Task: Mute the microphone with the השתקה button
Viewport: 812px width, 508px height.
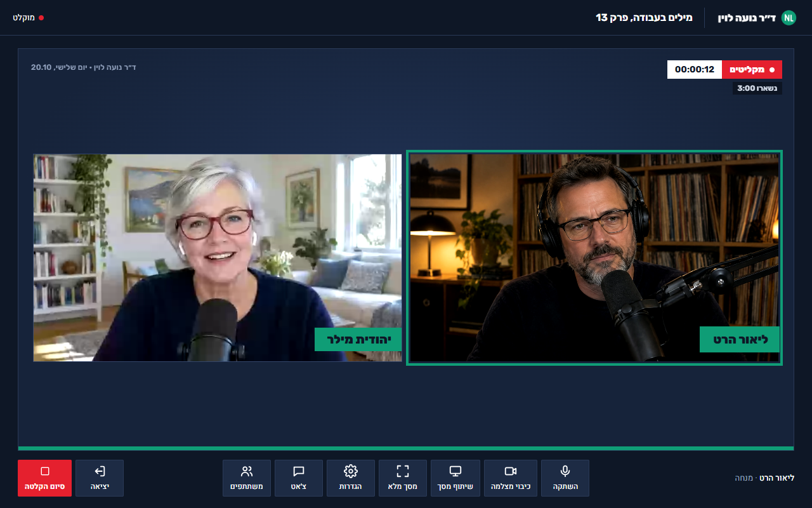Action: (x=565, y=478)
